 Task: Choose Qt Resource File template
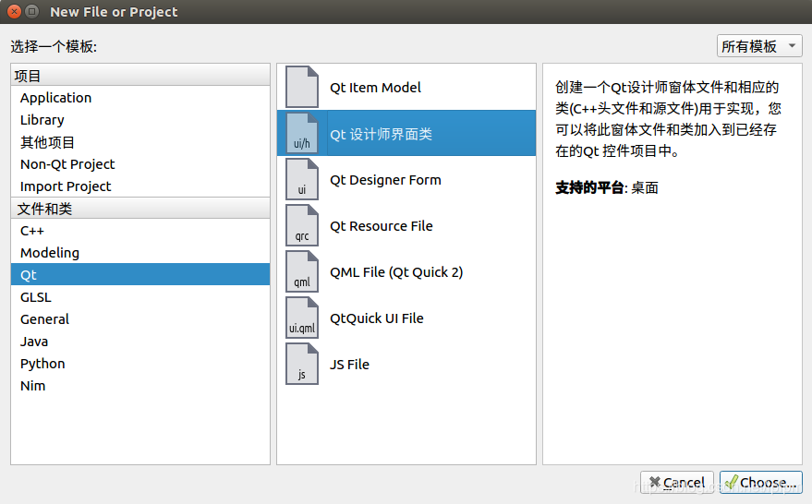click(406, 225)
